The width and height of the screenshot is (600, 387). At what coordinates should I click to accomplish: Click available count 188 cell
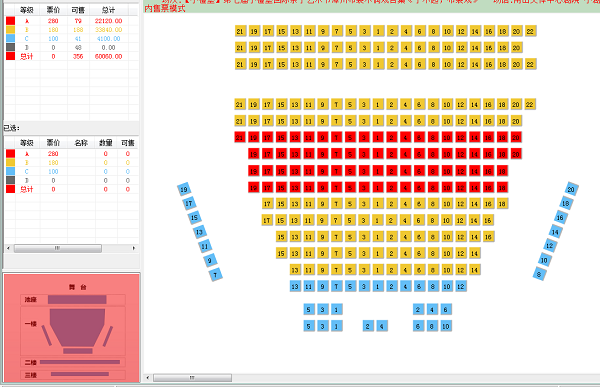coord(78,29)
